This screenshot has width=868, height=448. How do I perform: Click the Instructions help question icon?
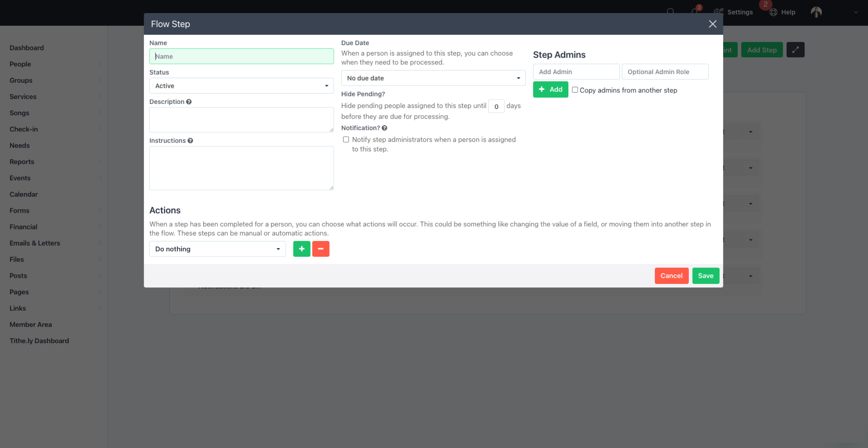[190, 141]
